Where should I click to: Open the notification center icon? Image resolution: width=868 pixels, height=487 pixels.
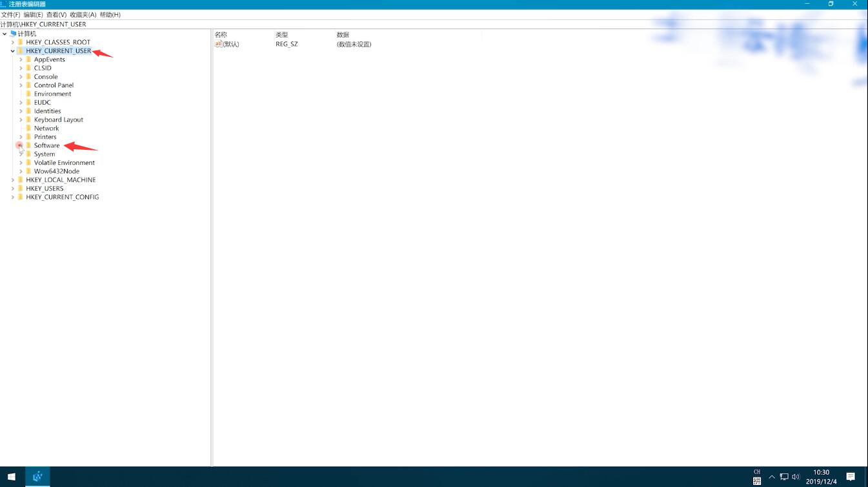[x=851, y=477]
